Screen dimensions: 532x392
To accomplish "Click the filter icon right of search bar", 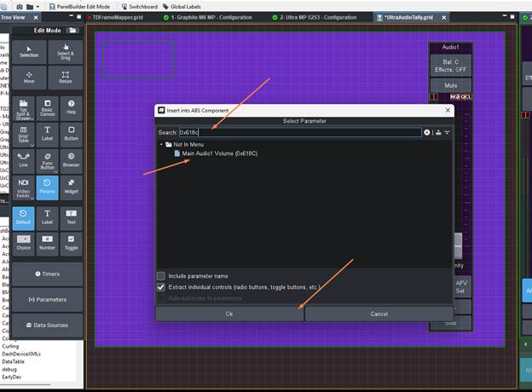I will point(448,133).
